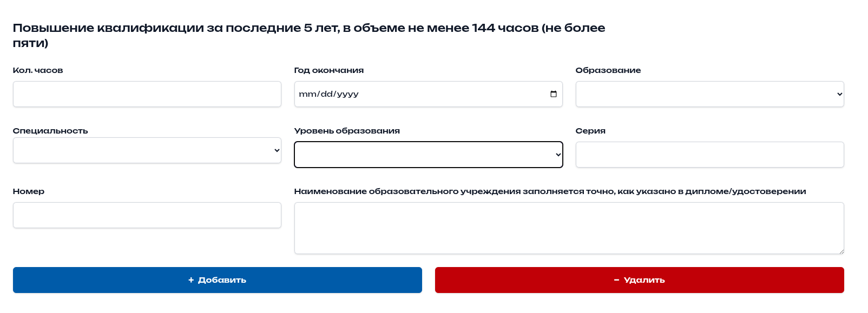Select the day segment of the date
The height and width of the screenshot is (313, 868).
coord(327,94)
